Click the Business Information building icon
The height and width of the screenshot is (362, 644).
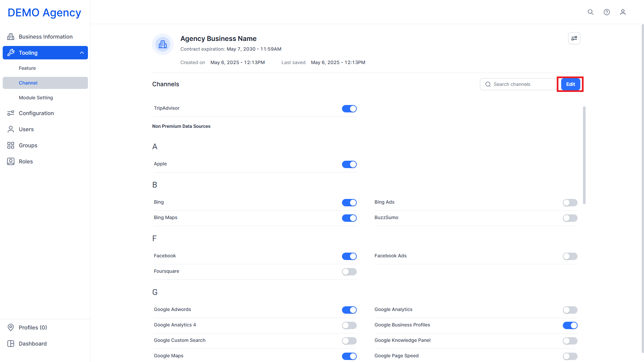pyautogui.click(x=11, y=37)
